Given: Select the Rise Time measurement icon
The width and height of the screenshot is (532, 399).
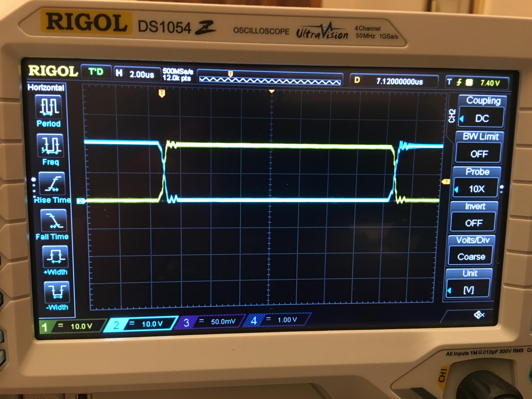Looking at the screenshot, I should tap(52, 184).
